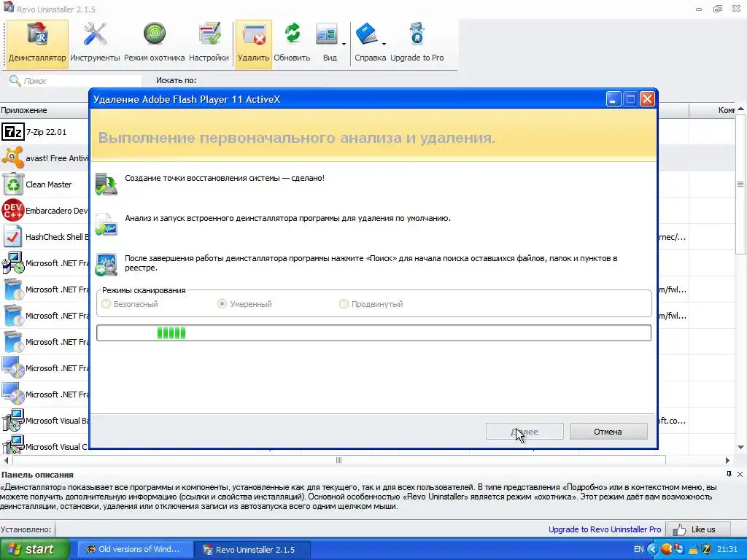Click the Отмена button
The image size is (747, 560).
pos(608,432)
